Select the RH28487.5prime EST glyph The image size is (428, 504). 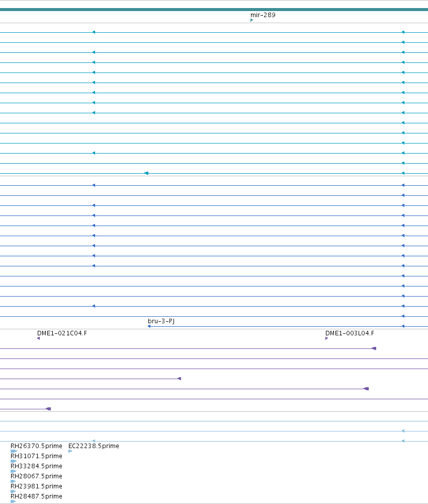13,501
